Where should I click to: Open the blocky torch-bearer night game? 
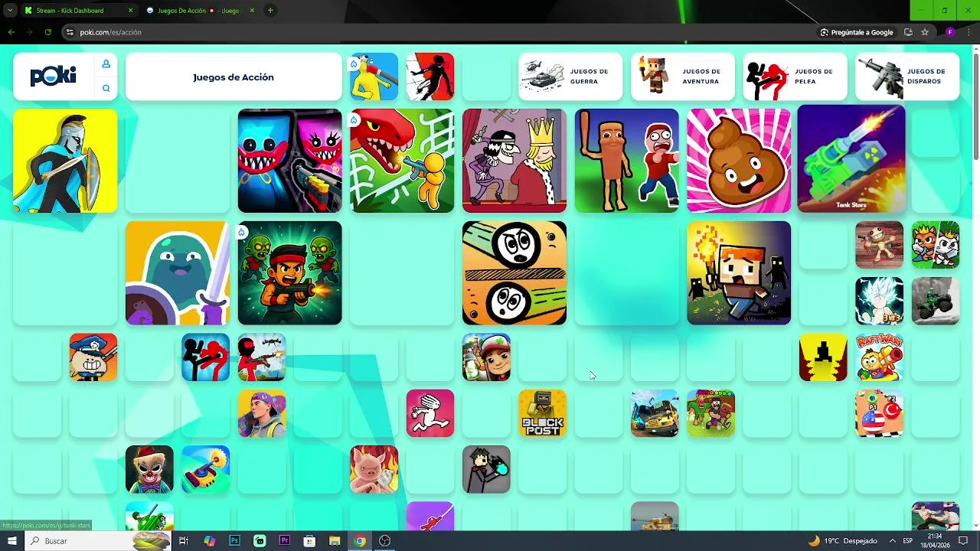(739, 273)
